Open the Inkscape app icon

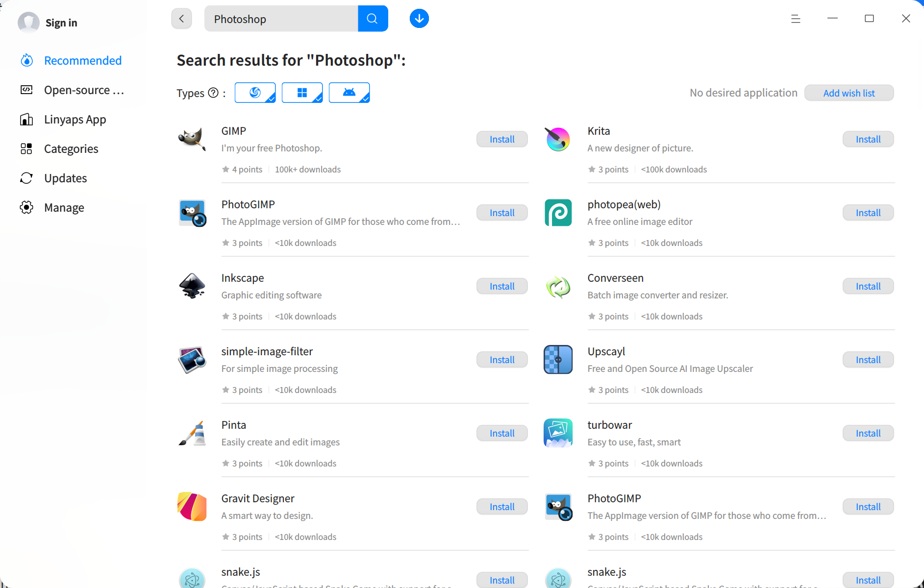(192, 286)
